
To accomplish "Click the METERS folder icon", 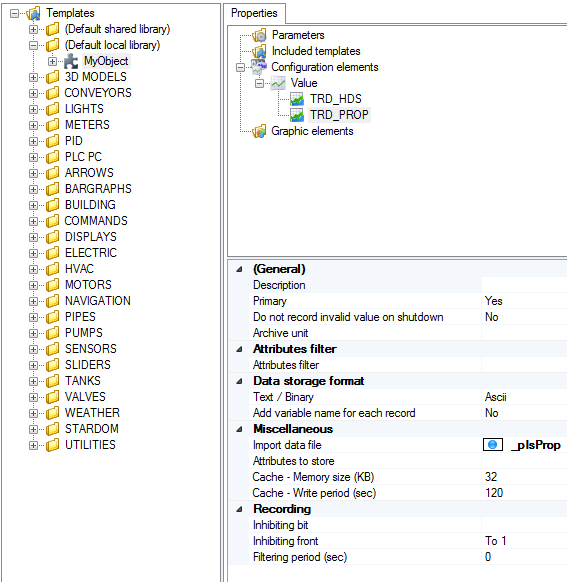I will tap(52, 125).
